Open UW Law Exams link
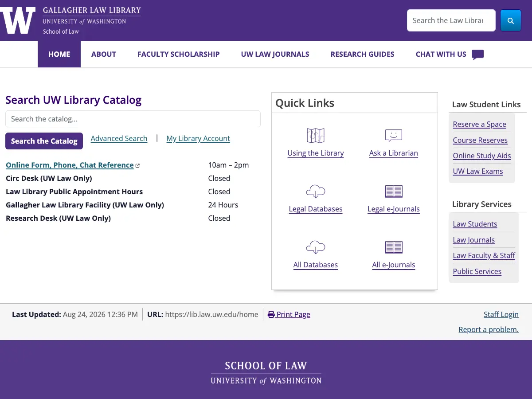Image resolution: width=532 pixels, height=399 pixels. pyautogui.click(x=478, y=171)
